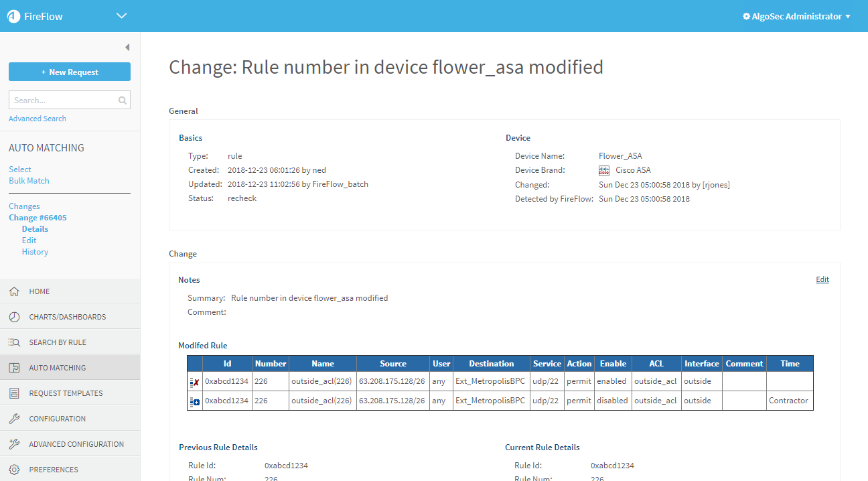
Task: Open Configuration using the wrench icon
Action: coord(14,419)
